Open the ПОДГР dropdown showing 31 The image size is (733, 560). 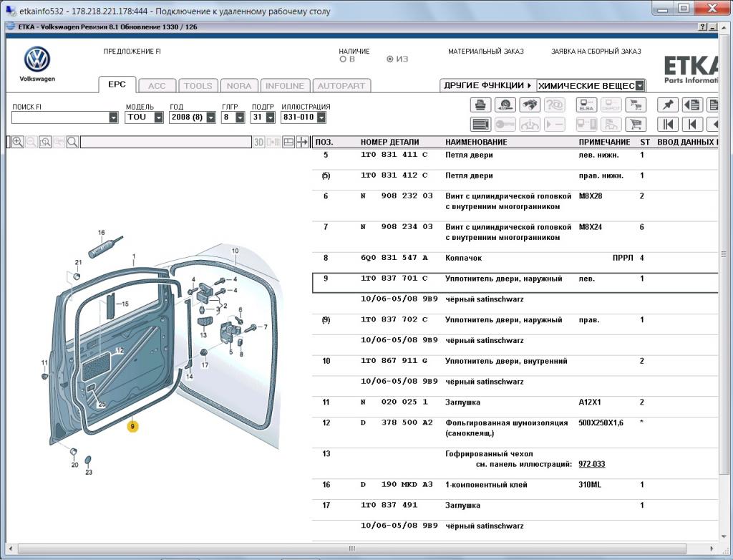pos(270,117)
